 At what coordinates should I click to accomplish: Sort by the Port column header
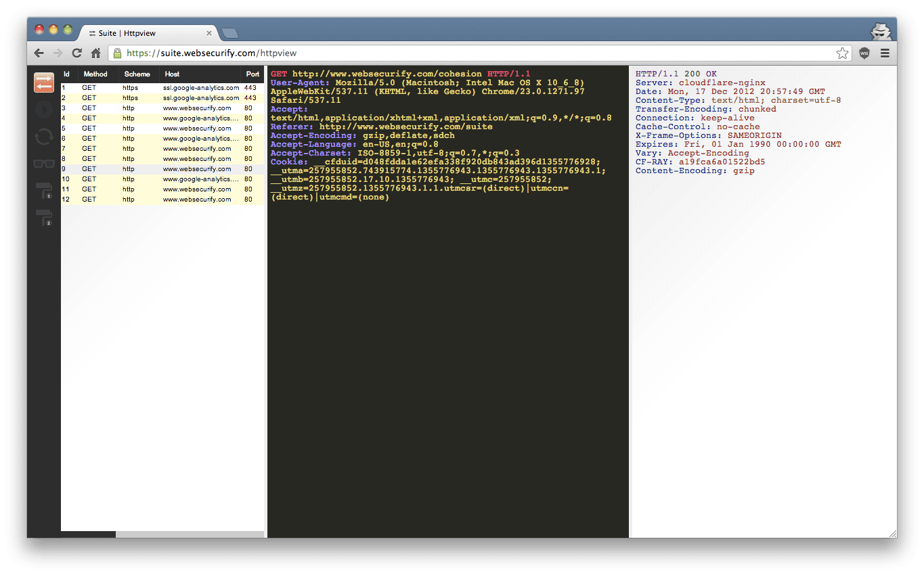pos(252,74)
